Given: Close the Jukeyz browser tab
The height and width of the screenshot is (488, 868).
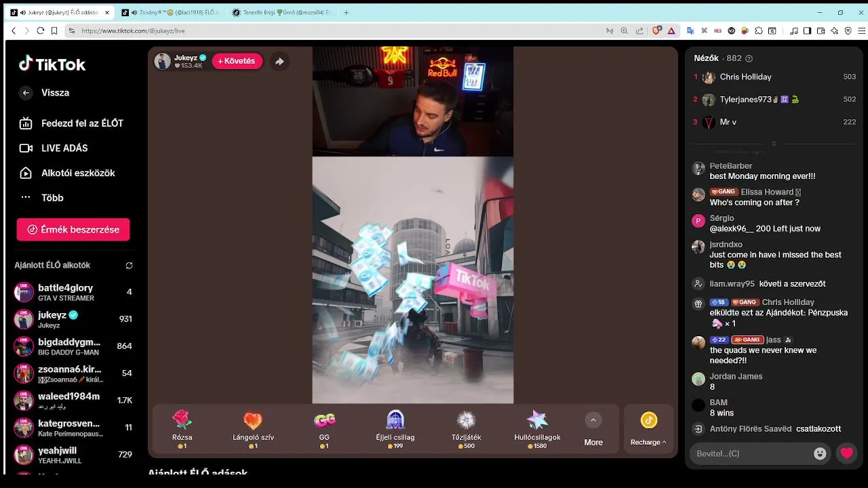Looking at the screenshot, I should pos(107,12).
